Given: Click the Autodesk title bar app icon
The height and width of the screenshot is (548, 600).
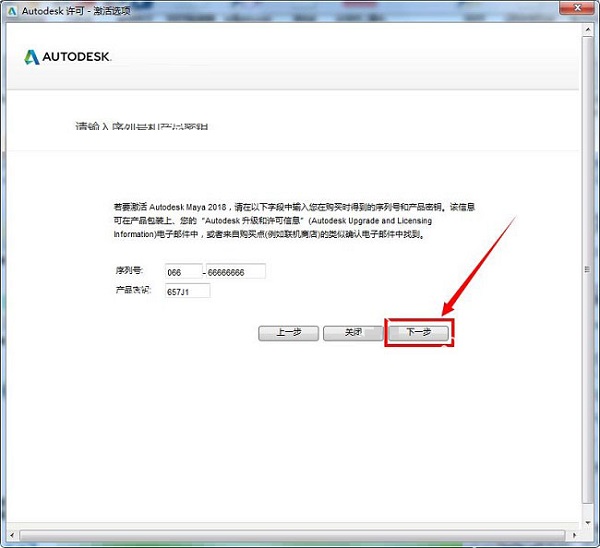Looking at the screenshot, I should 12,11.
